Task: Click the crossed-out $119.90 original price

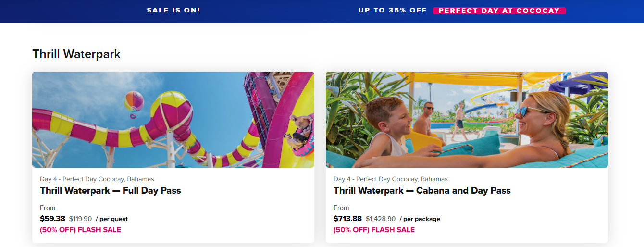Action: [80, 219]
